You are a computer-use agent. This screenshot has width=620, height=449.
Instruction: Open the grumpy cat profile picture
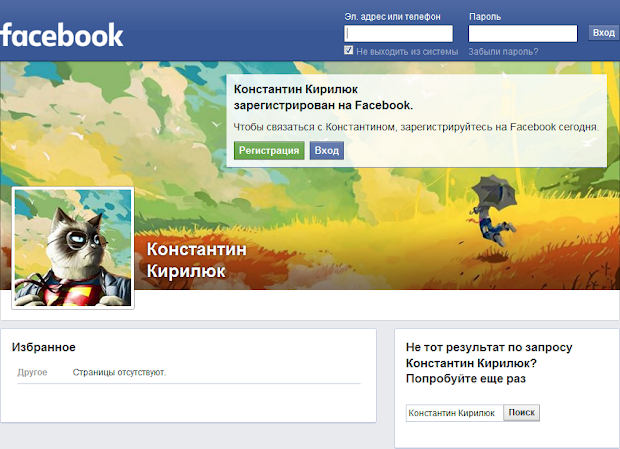73,248
